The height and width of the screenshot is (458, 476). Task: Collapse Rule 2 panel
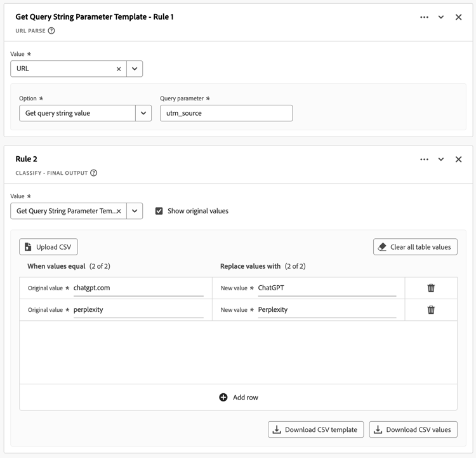tap(441, 159)
